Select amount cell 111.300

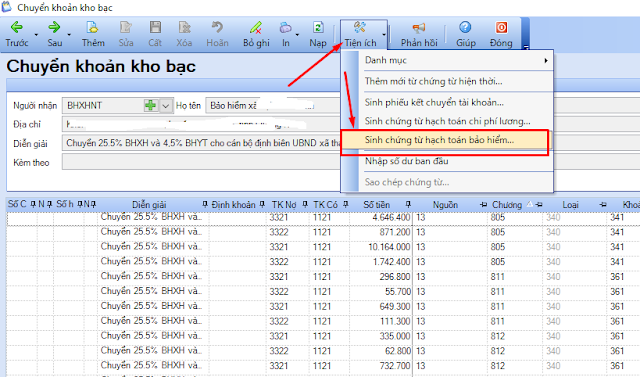click(380, 322)
